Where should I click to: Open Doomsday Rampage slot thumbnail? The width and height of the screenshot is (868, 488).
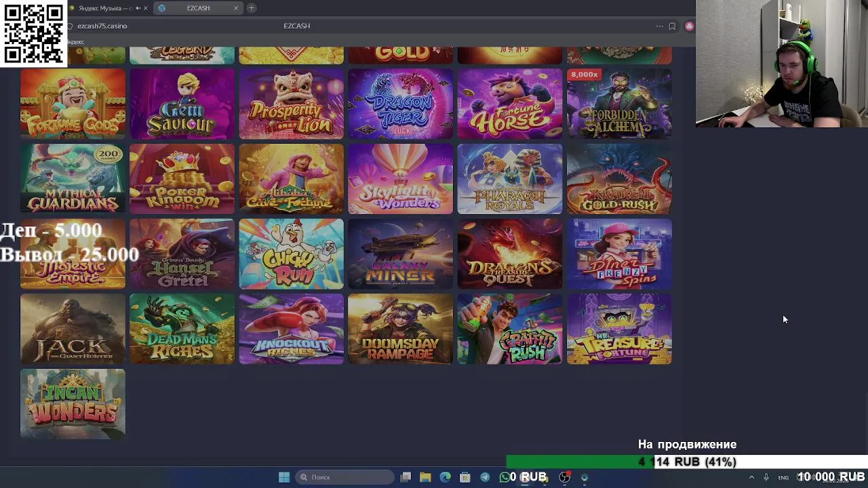(x=400, y=329)
